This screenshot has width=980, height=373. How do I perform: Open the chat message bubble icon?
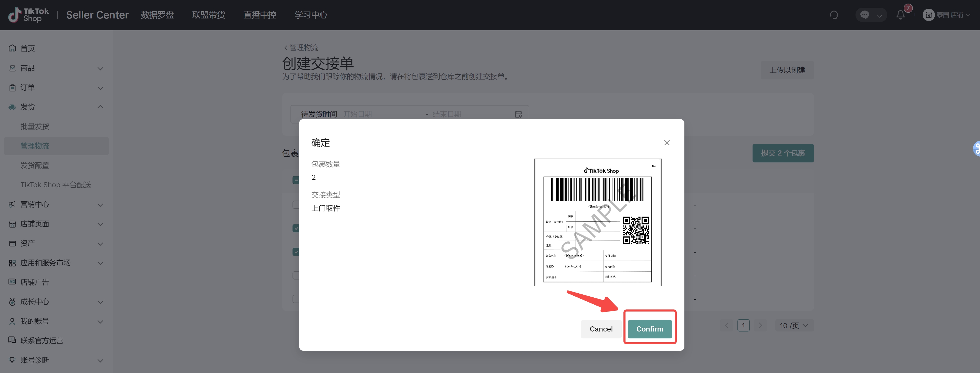point(865,15)
